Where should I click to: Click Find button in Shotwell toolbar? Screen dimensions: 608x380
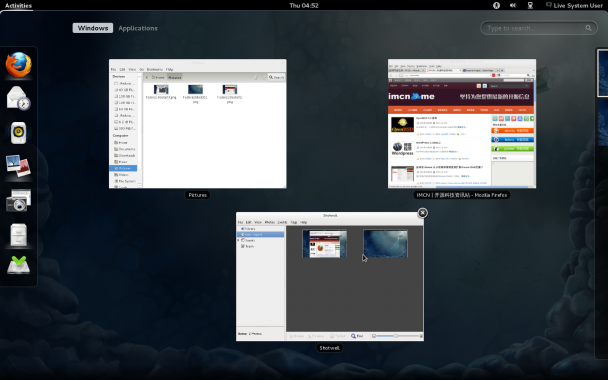pos(357,336)
